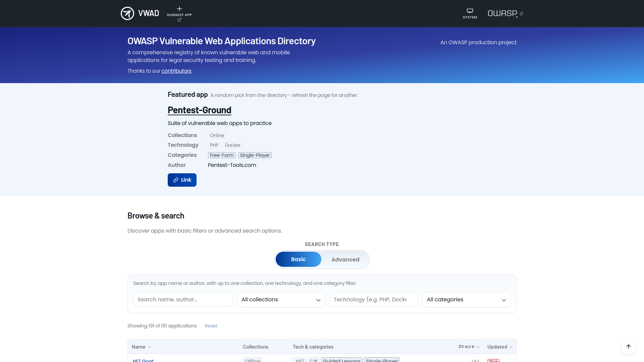Click the link icon inside the Link button
Screen dimensions: 644x362
pos(176,180)
